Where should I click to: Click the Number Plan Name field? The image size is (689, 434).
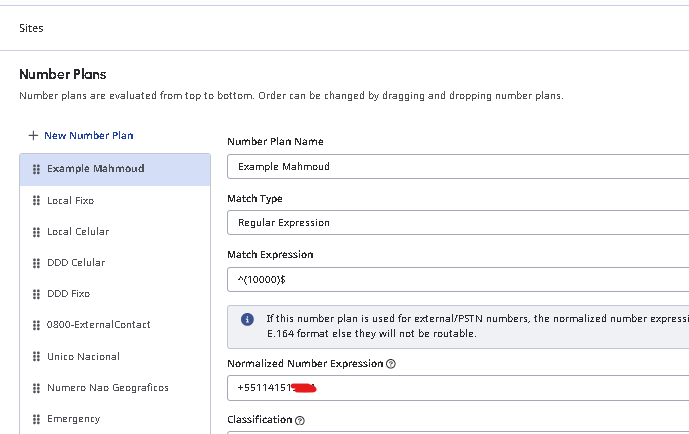tap(457, 166)
